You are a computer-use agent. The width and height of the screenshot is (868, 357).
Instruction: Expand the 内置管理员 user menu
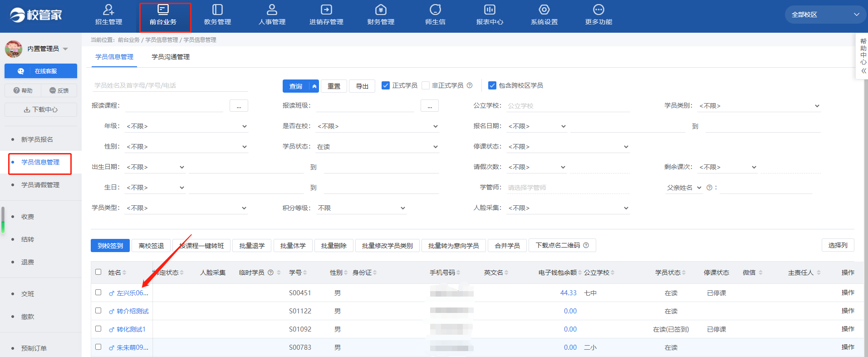65,49
